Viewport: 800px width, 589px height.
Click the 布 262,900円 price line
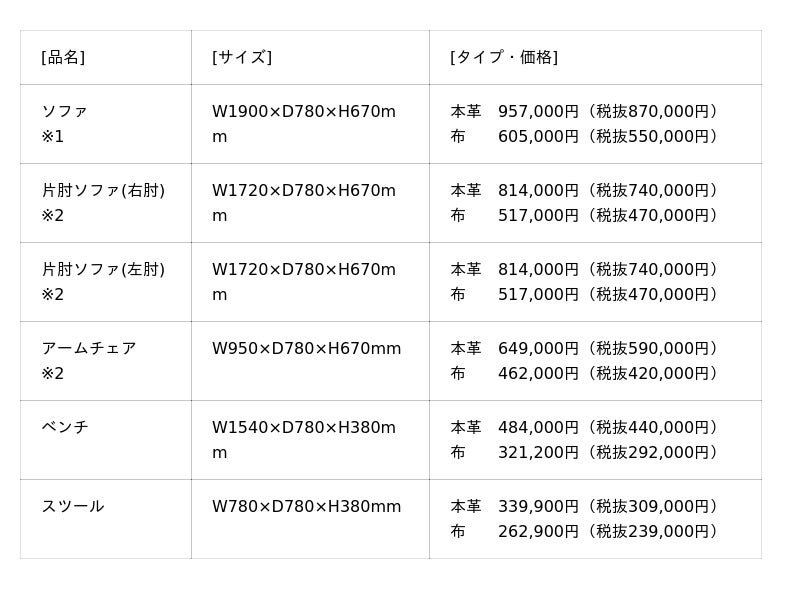[584, 532]
